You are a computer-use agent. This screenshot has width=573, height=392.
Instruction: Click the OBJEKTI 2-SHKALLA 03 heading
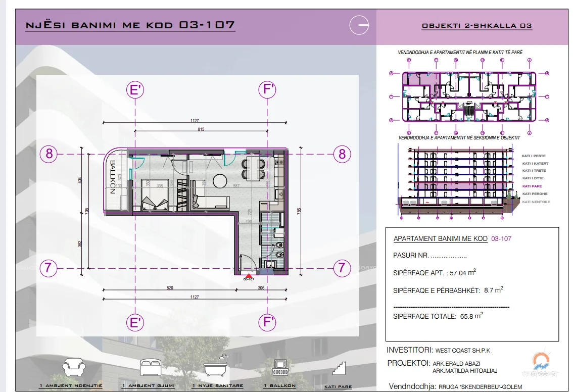(476, 26)
